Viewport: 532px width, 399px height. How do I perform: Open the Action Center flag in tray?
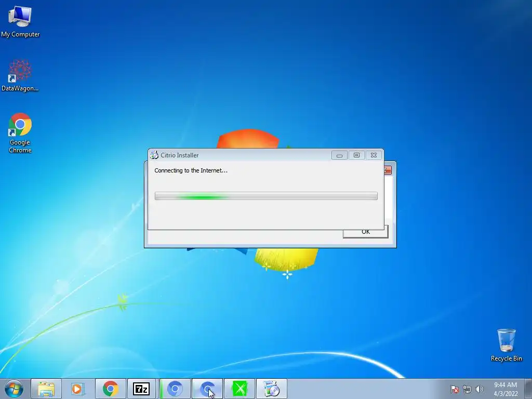(x=455, y=389)
